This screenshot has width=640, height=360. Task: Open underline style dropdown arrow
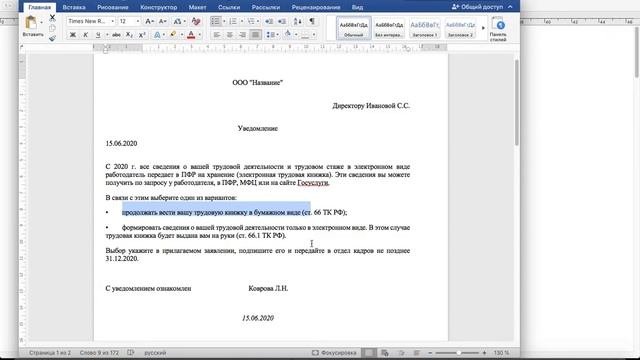point(107,35)
